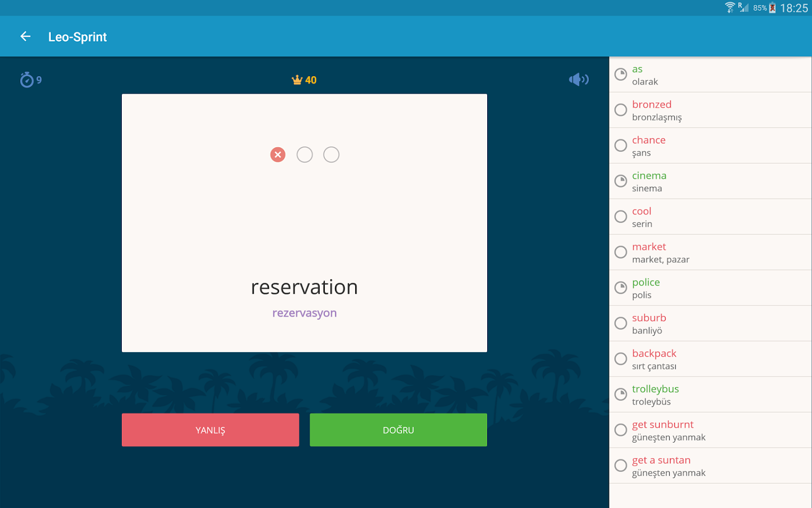Click the third attempt circle indicator
This screenshot has width=812, height=508.
[x=332, y=155]
